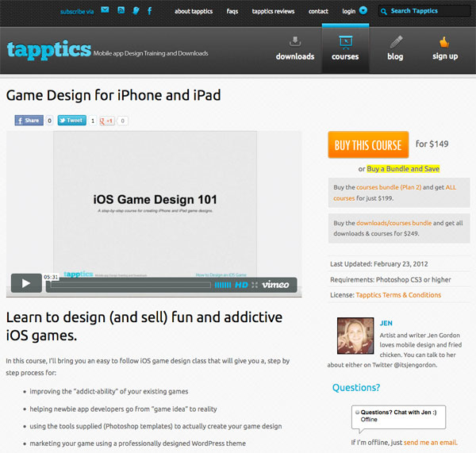Go to the sign up page
476x453 pixels.
pyautogui.click(x=445, y=48)
